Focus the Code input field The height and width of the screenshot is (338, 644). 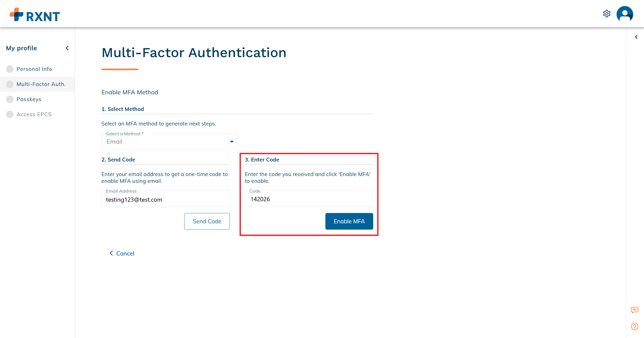click(x=309, y=199)
